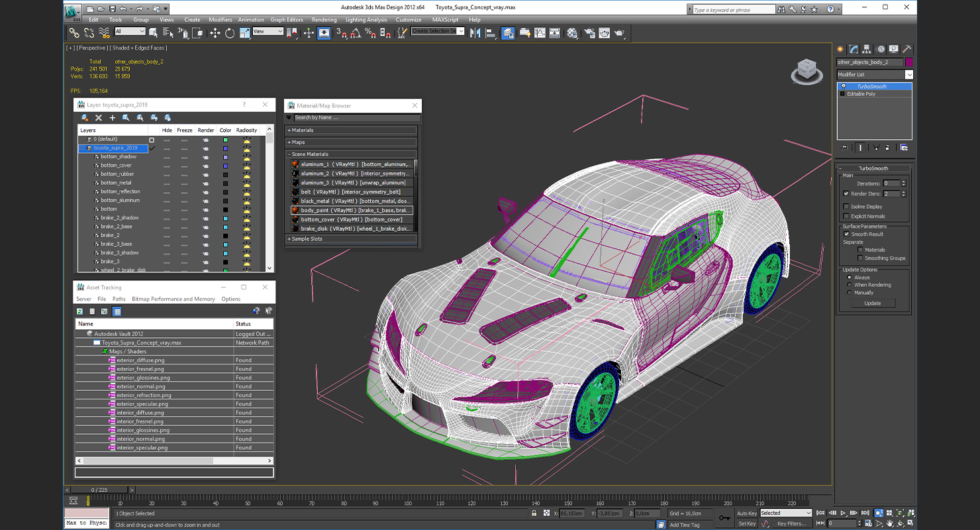
Task: Open the Customize menu
Action: (409, 20)
